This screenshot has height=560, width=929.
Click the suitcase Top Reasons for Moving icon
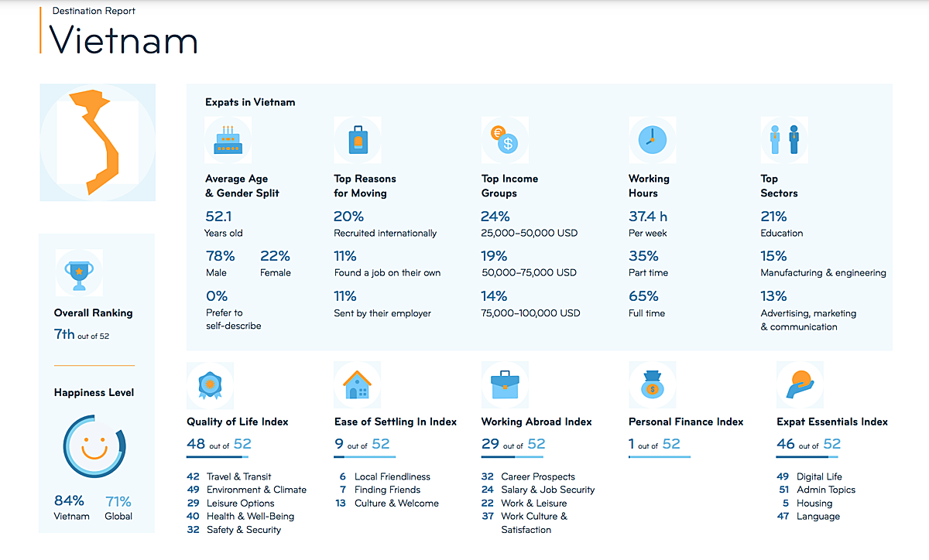pyautogui.click(x=357, y=141)
